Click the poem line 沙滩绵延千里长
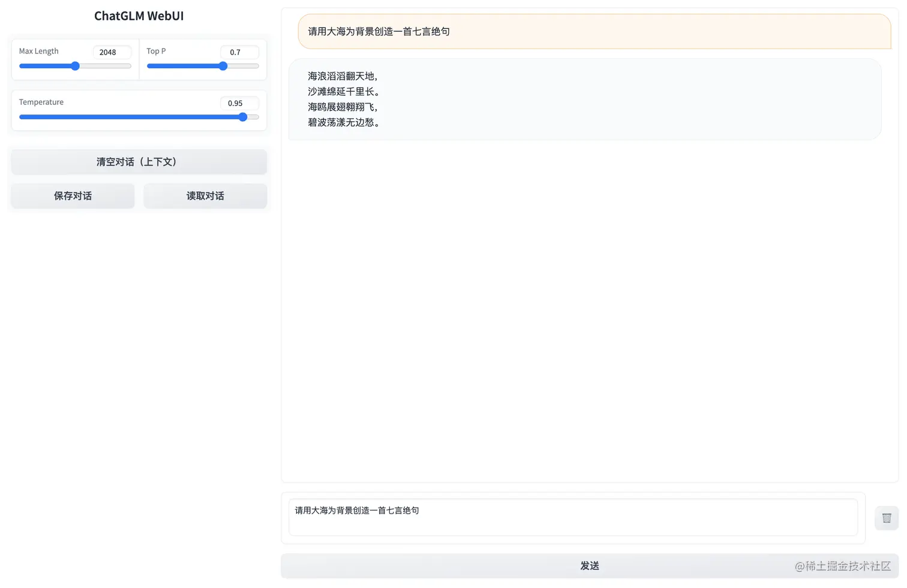 344,92
